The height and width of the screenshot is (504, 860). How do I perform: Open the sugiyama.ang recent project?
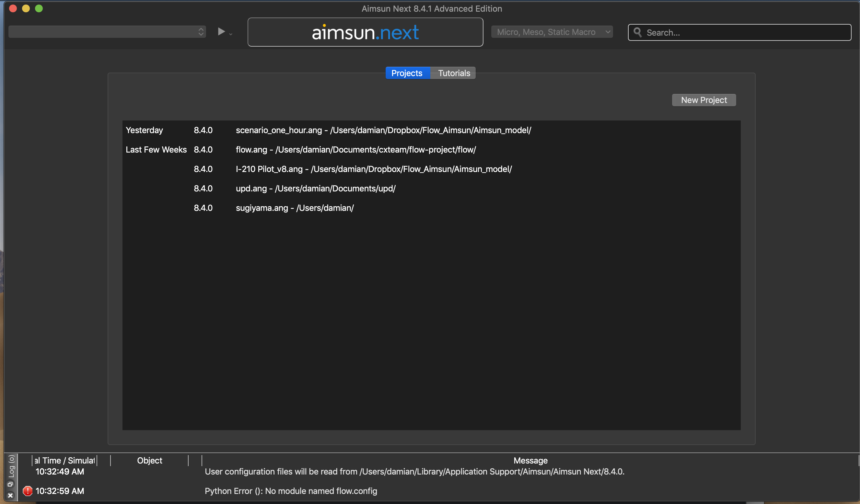tap(295, 208)
